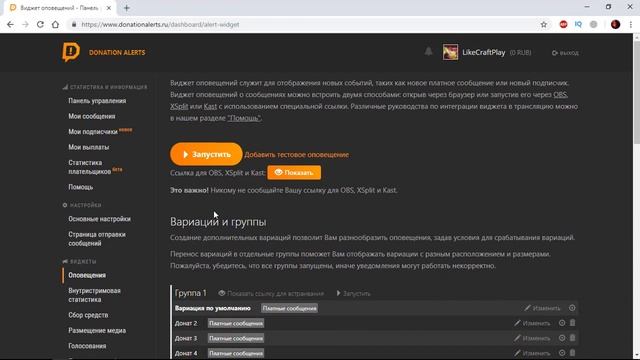Click the Вариации и группы heading

coord(218,222)
